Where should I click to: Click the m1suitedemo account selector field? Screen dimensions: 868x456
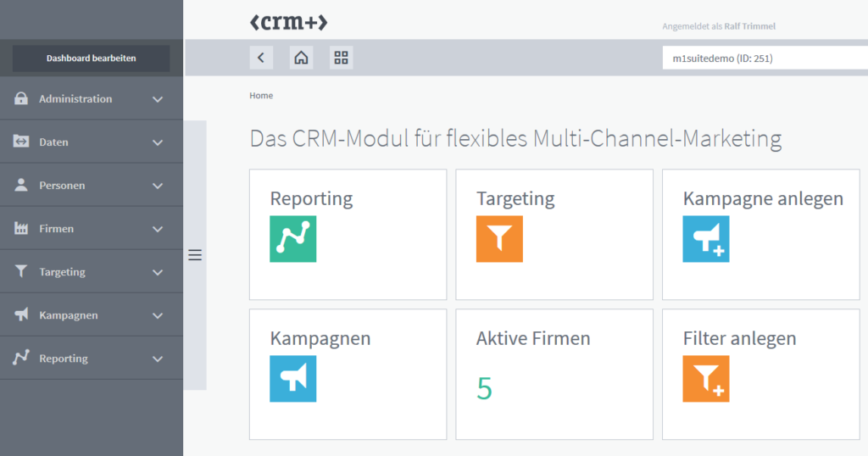[x=763, y=58]
